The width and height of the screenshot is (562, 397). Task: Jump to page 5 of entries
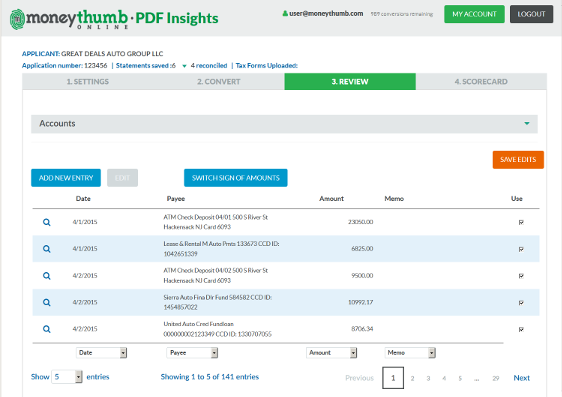pos(460,378)
